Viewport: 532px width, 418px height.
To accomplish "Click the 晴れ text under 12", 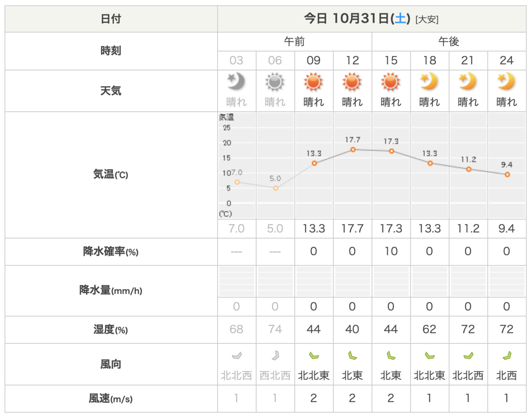I will tap(352, 102).
